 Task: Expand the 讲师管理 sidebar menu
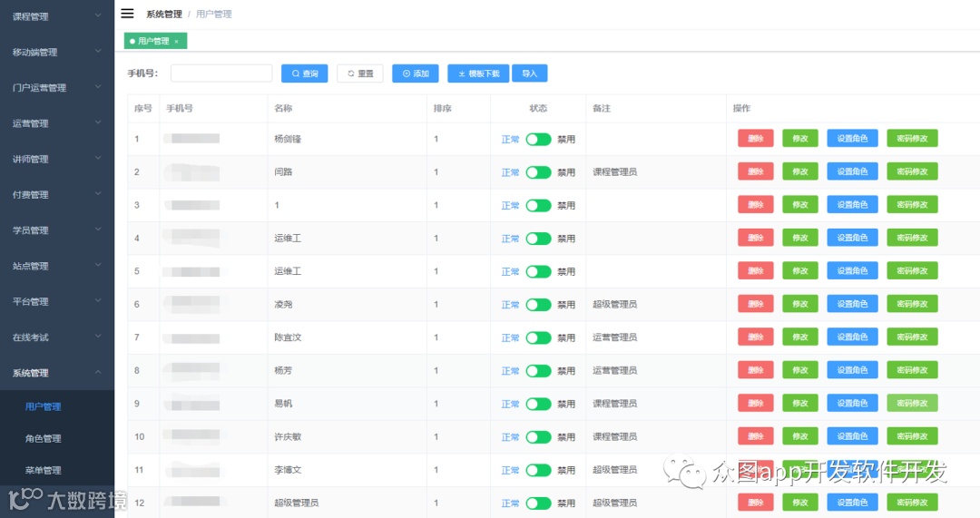57,159
